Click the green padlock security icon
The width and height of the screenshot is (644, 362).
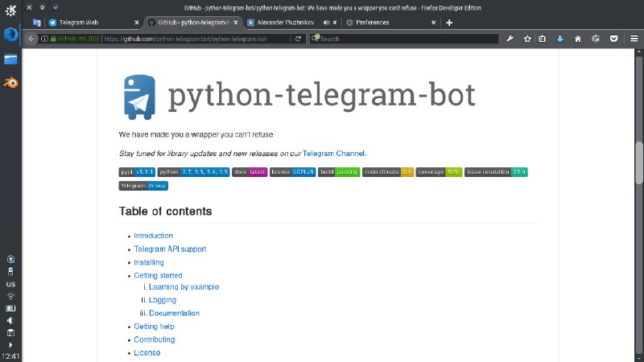click(53, 39)
